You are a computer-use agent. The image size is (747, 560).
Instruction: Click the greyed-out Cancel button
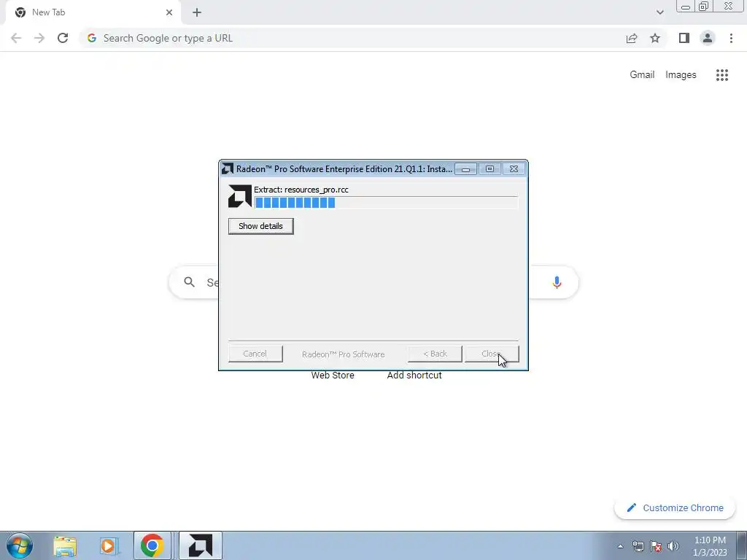(255, 354)
